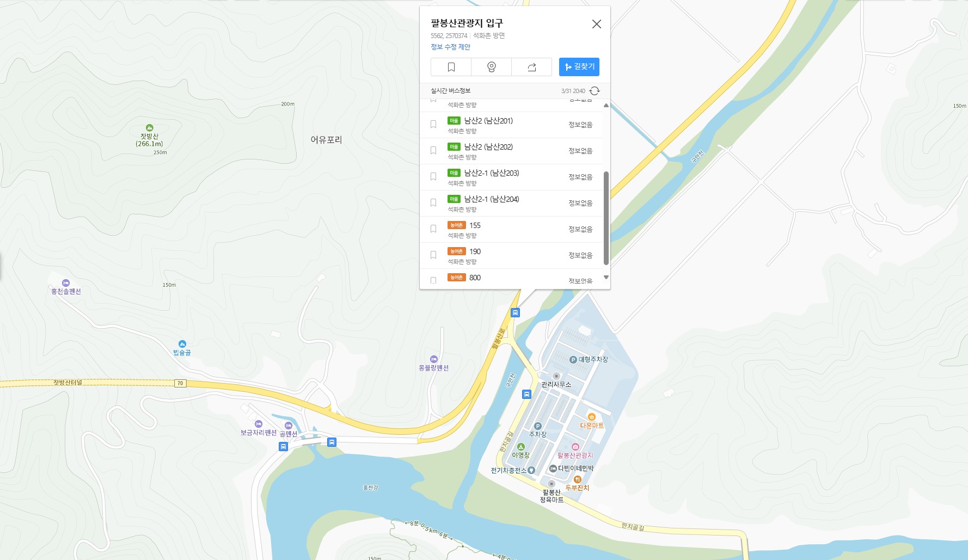Screen dimensions: 968x560
Task: Open rural bus route 155
Action: 475,225
